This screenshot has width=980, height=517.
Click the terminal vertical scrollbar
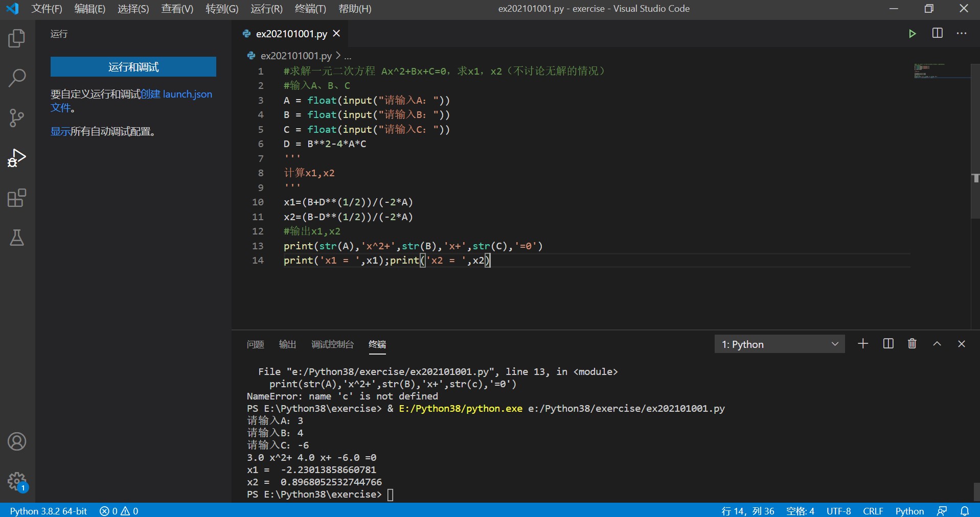pyautogui.click(x=976, y=492)
